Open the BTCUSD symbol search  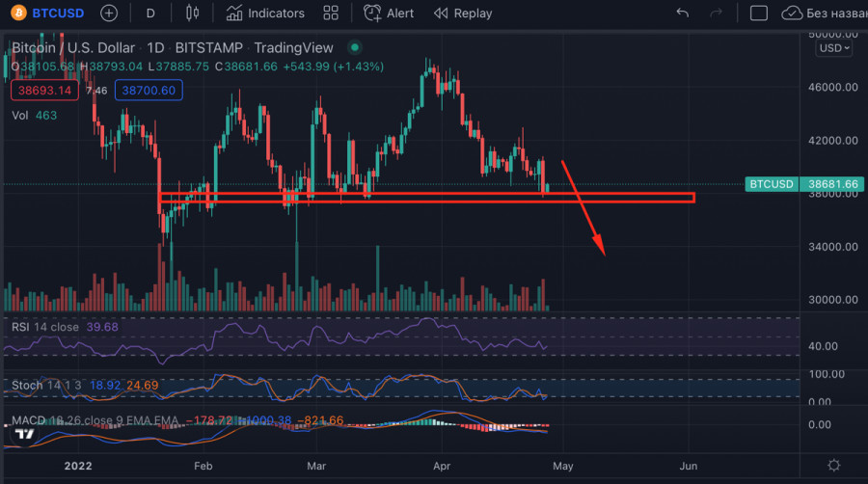(x=58, y=13)
